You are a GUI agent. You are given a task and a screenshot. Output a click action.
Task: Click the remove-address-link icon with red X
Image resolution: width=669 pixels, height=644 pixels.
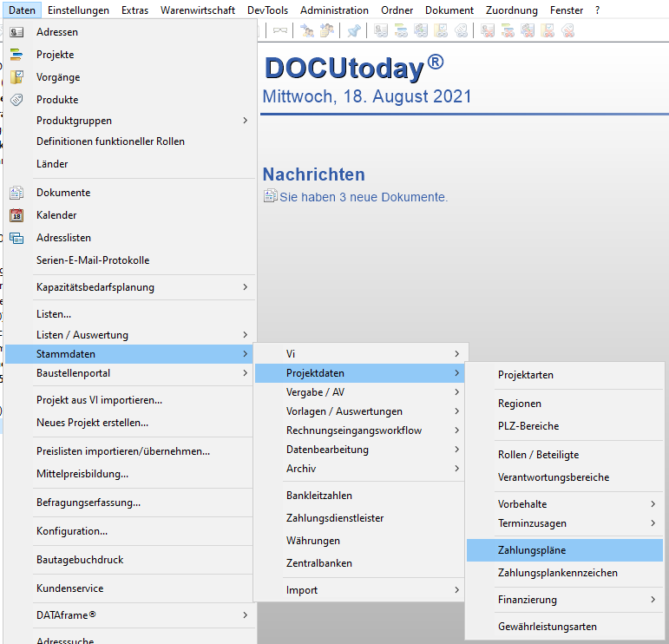(488, 30)
